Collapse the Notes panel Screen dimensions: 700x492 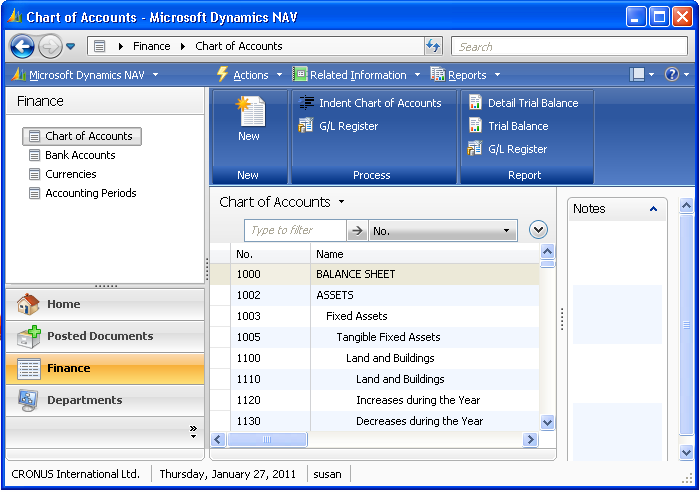[653, 209]
